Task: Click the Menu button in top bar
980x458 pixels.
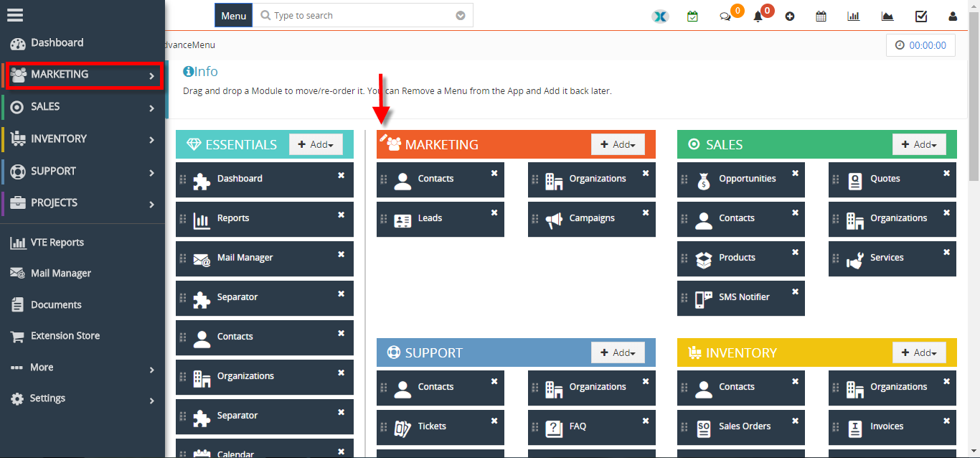Action: (233, 15)
